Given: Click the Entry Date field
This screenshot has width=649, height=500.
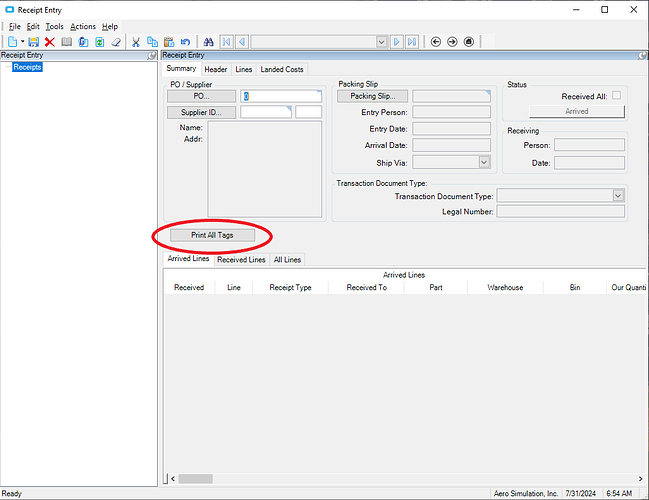Looking at the screenshot, I should click(452, 129).
